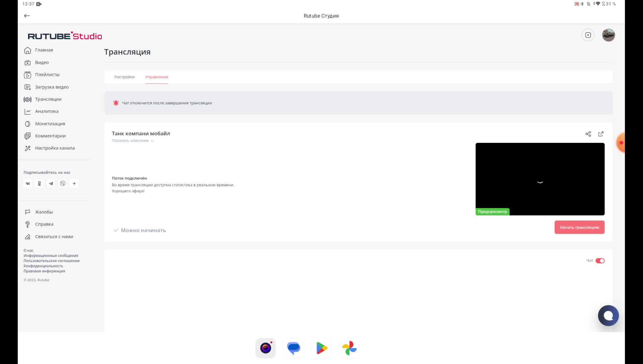Click Начать трансляцию button
Screen dimensions: 643x364
coord(579,227)
